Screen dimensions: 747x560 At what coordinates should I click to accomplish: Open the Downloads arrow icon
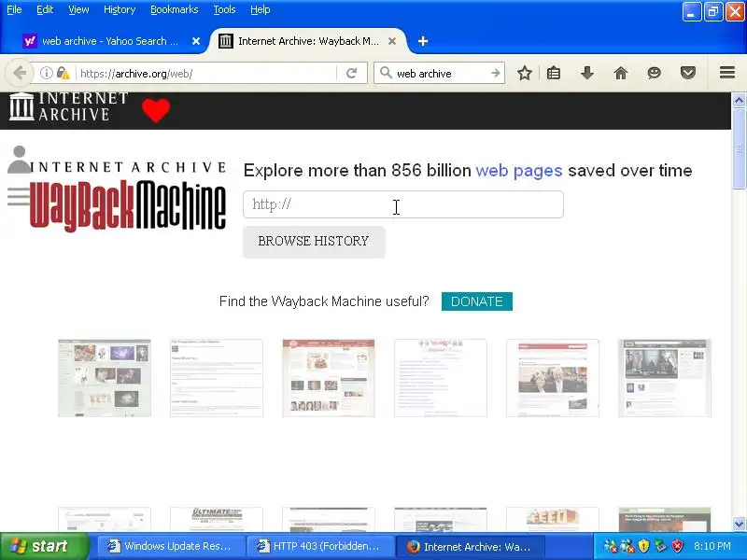click(587, 73)
